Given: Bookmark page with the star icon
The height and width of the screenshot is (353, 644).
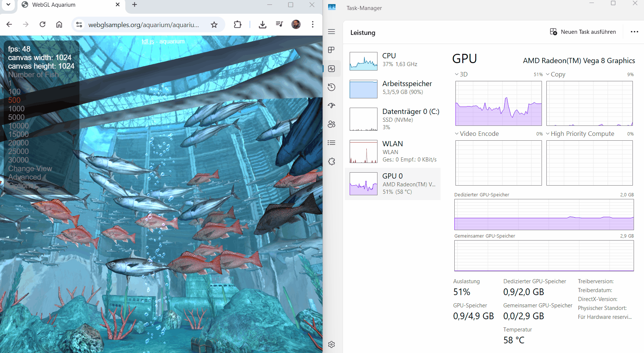Looking at the screenshot, I should coord(214,25).
